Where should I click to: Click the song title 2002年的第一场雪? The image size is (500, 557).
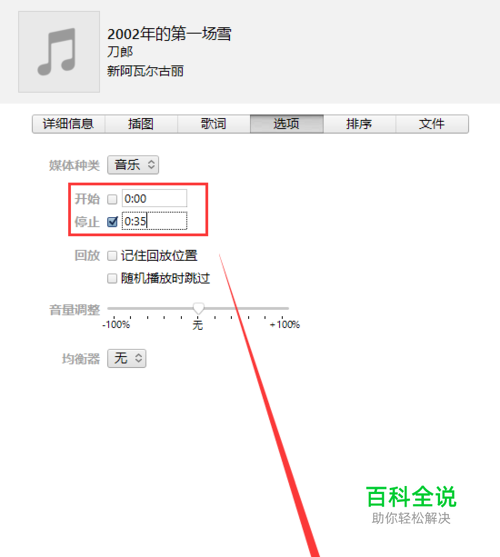point(169,34)
